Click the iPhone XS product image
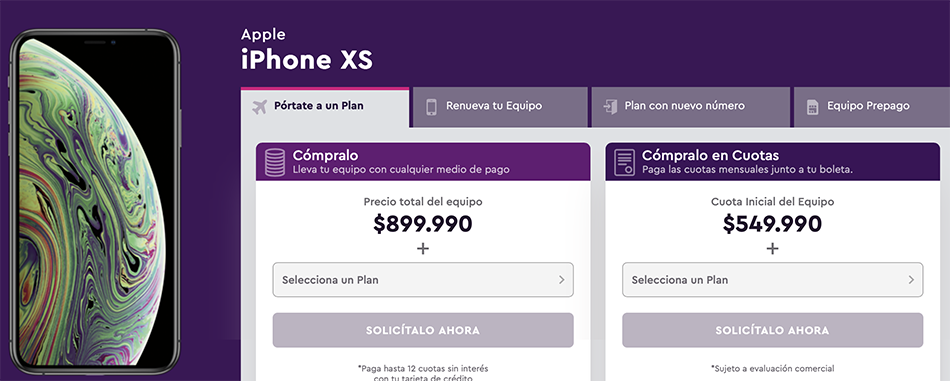Image resolution: width=950 pixels, height=381 pixels. pos(95,202)
